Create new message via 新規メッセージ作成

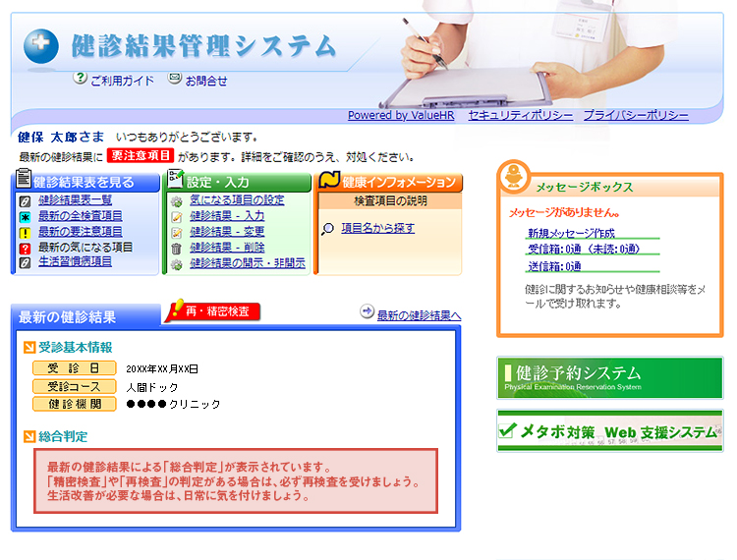pyautogui.click(x=571, y=233)
